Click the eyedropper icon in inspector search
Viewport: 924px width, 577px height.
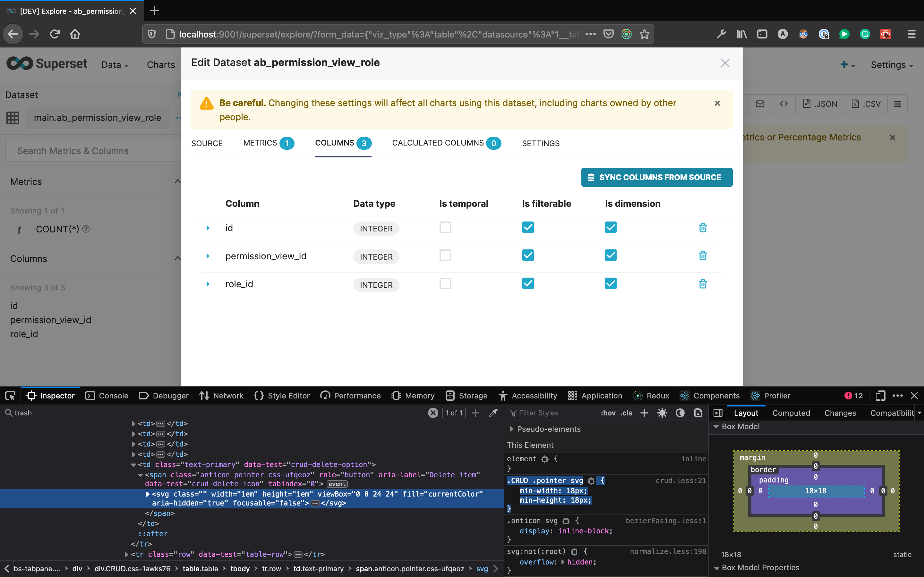493,413
